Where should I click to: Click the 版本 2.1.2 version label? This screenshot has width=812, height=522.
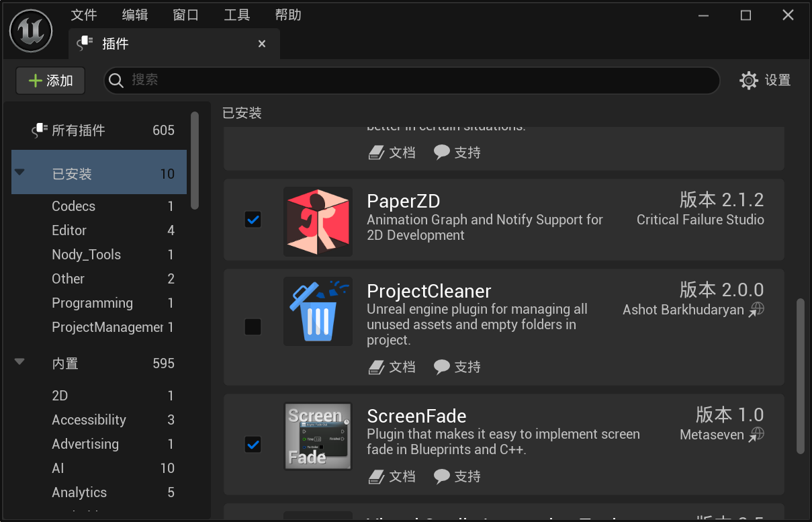722,200
